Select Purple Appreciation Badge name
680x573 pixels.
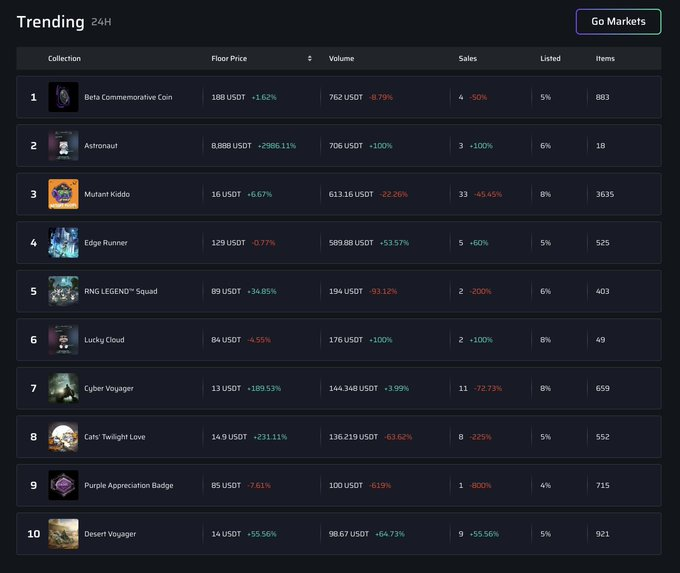coord(129,485)
